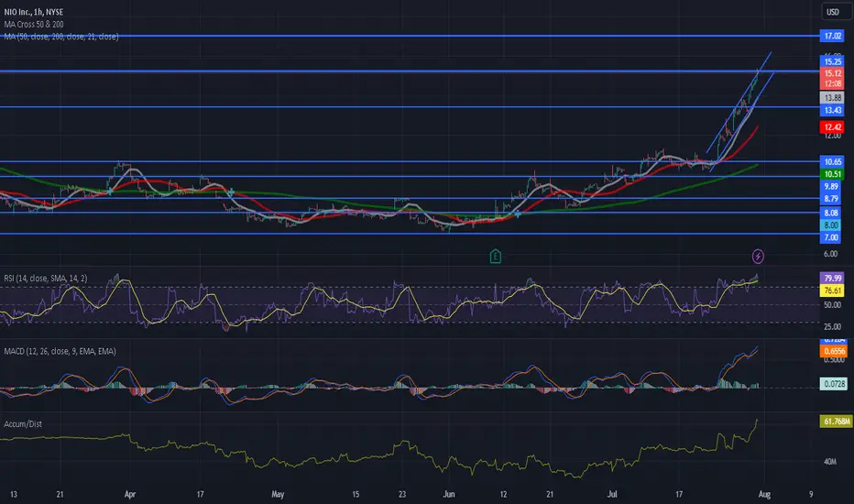Viewport: 854px width, 504px height.
Task: Click the orange 0.6556 MACD signal label
Action: pos(834,352)
